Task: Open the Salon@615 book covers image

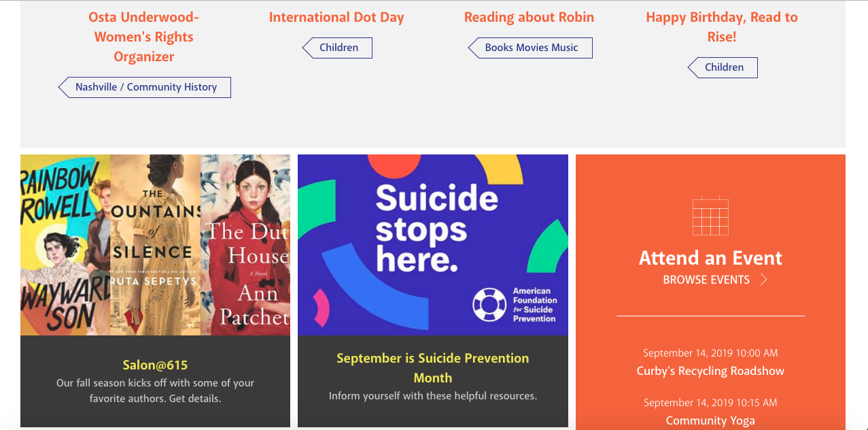Action: [155, 245]
